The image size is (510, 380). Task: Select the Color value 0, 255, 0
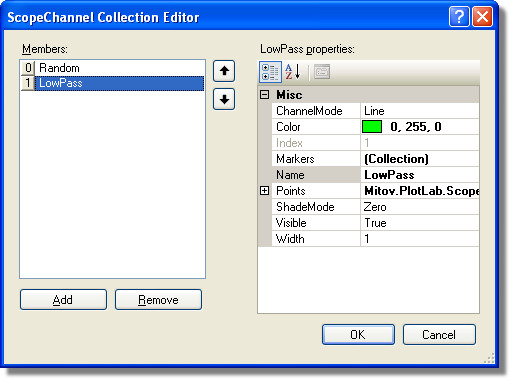416,127
